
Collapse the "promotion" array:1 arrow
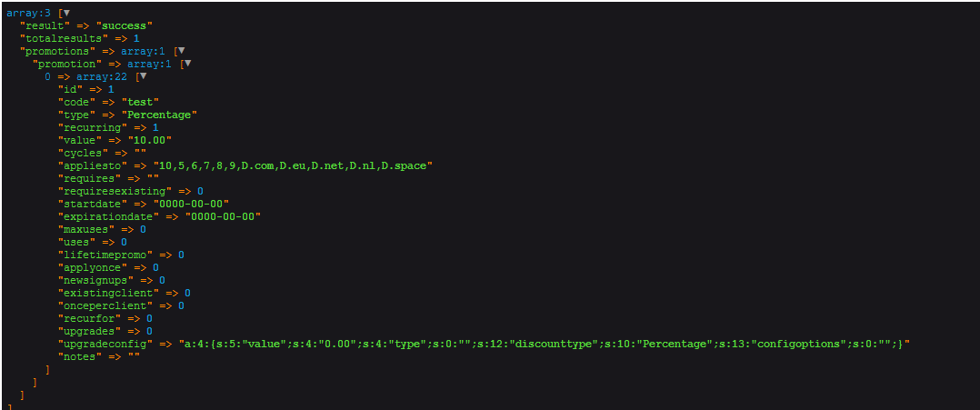point(187,64)
